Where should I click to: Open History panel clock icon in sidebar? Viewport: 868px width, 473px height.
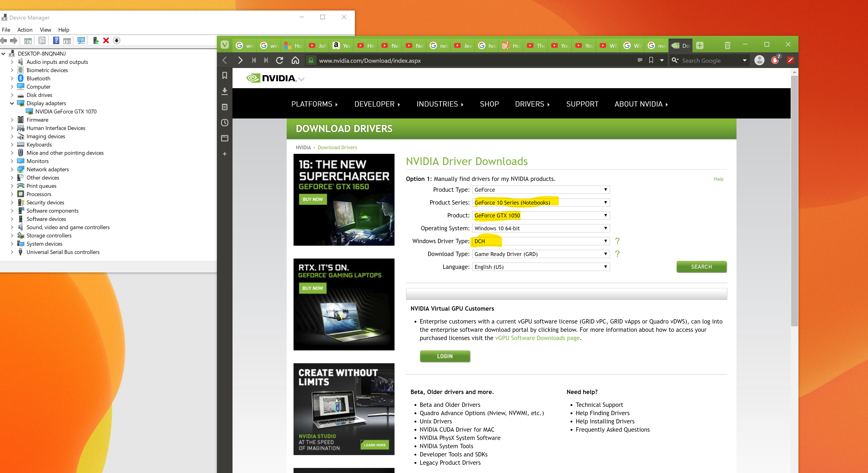[225, 123]
